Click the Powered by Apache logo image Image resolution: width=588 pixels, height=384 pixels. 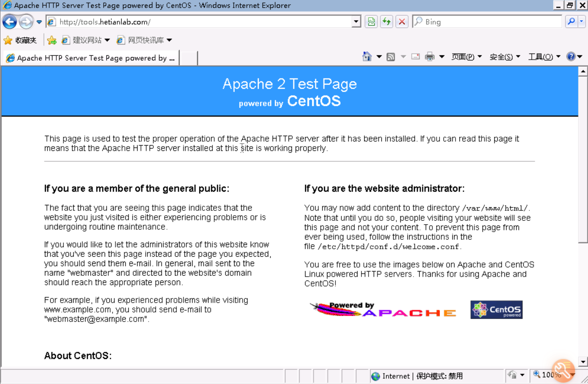[x=383, y=310]
